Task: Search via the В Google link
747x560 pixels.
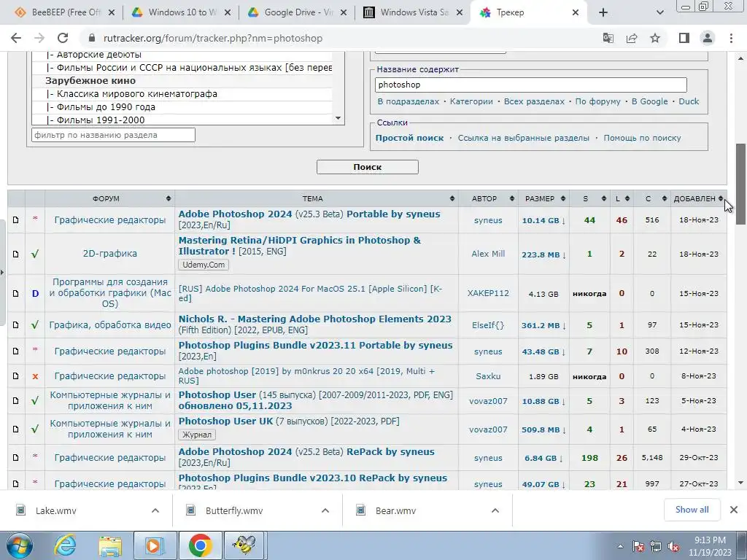Action: pos(649,101)
